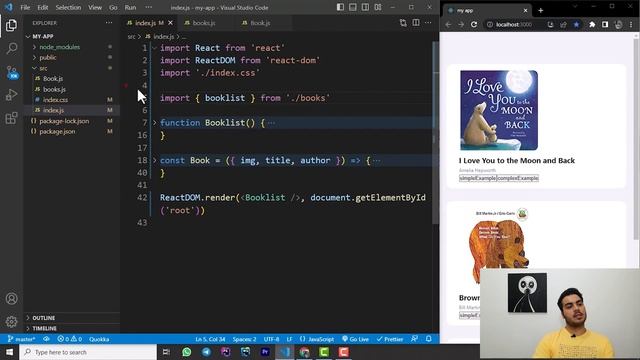This screenshot has height=360, width=640.
Task: Open Book.js in the explorer
Action: [53, 79]
